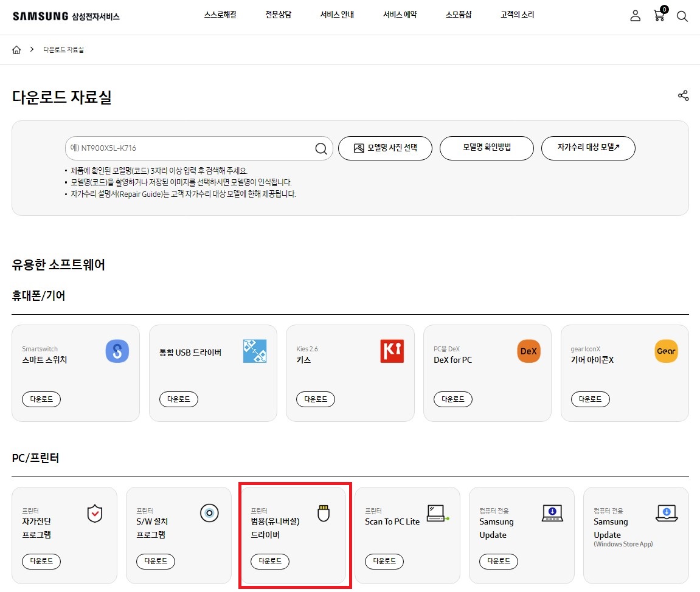Go to home via breadcrumb house icon
The width and height of the screenshot is (700, 592).
click(x=16, y=49)
